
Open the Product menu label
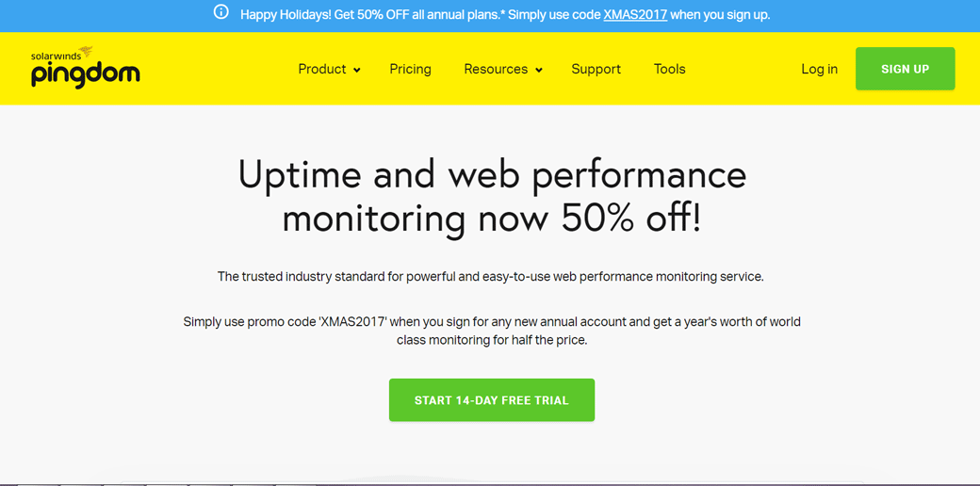(x=322, y=69)
